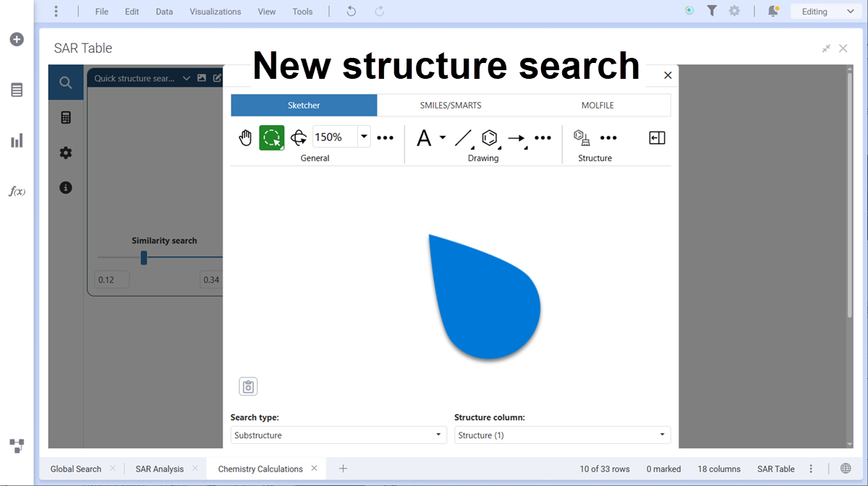This screenshot has height=486, width=868.
Task: Select the Pan hand tool
Action: tap(246, 137)
